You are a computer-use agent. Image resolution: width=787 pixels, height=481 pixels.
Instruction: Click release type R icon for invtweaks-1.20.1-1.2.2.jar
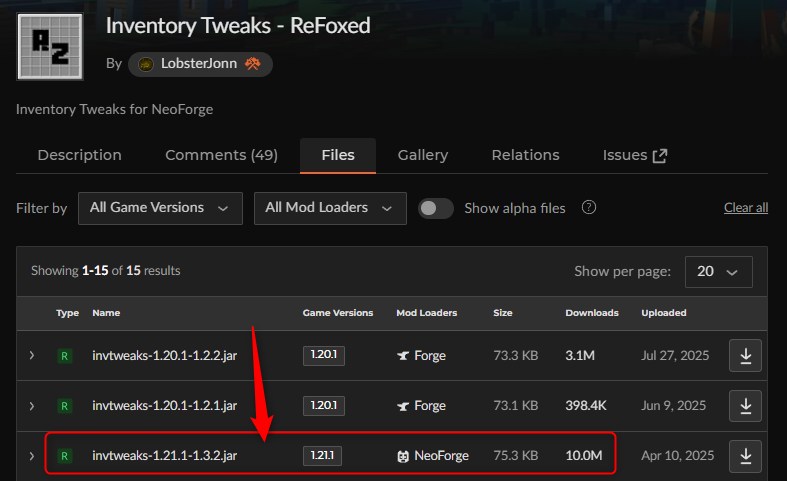(64, 356)
